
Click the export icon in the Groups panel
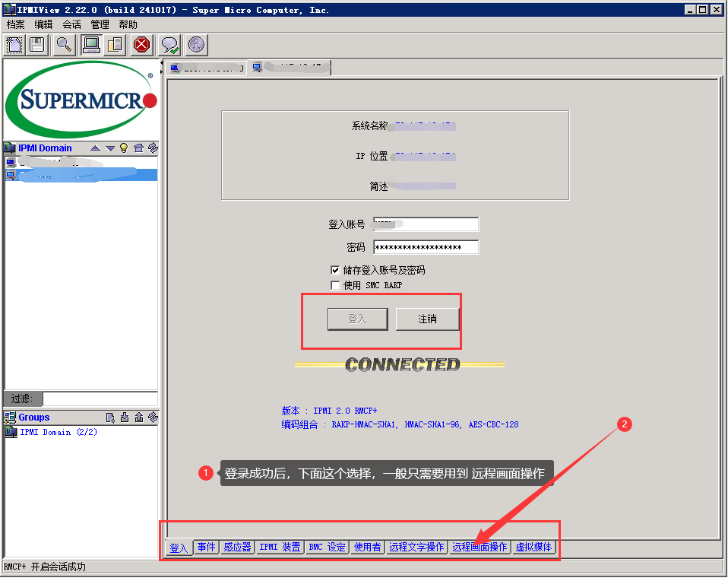139,416
